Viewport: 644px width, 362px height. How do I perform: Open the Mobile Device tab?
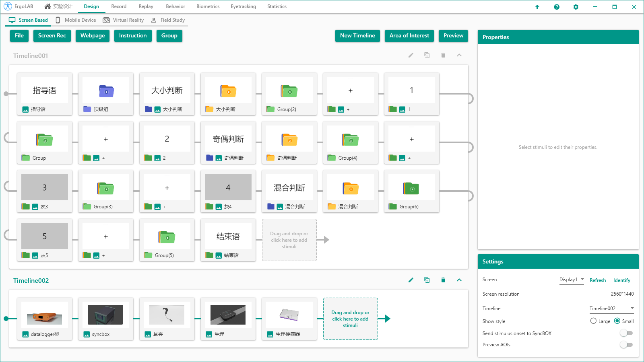pos(76,20)
